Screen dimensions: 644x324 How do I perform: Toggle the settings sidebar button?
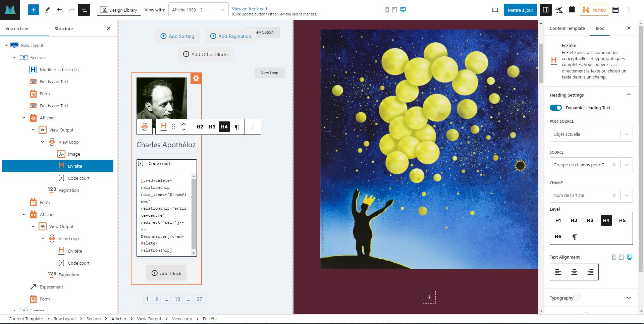coord(546,10)
